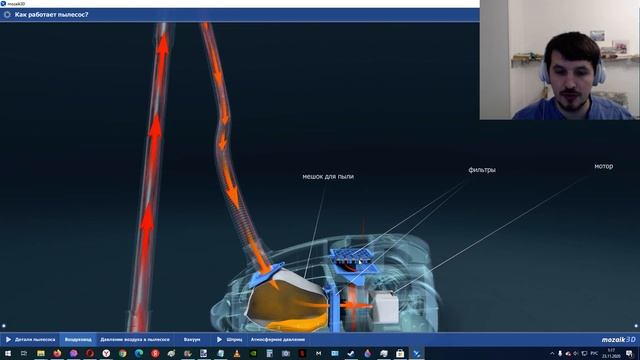
Task: Click the microphone tray icon
Action: point(560,353)
